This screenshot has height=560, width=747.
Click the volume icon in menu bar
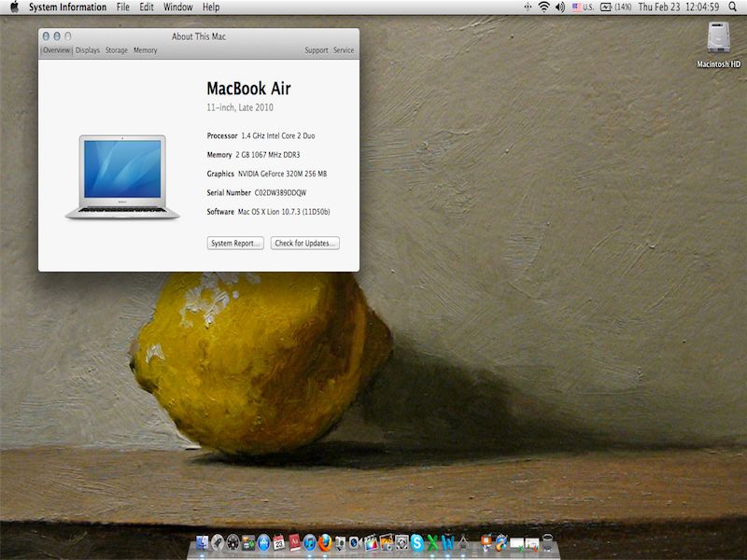point(560,7)
